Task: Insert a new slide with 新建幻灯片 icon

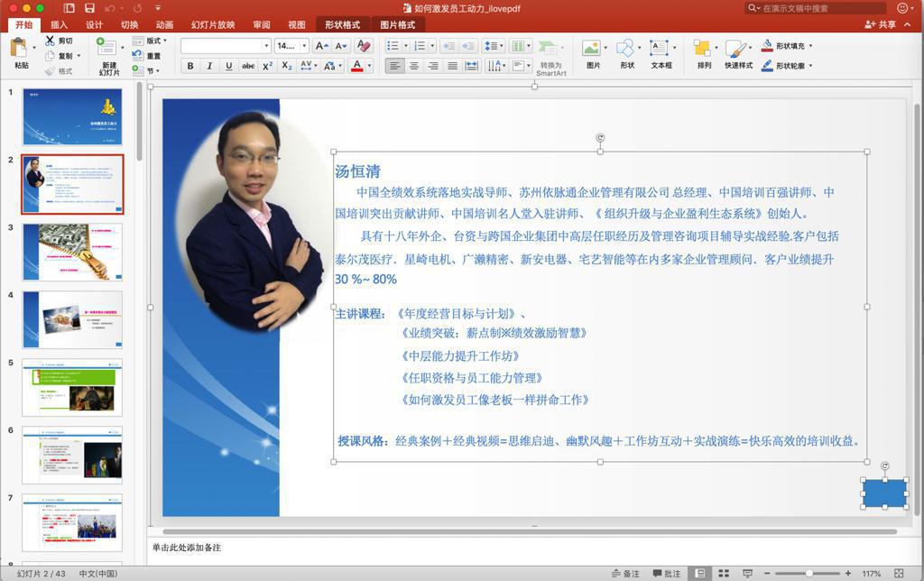Action: point(106,47)
